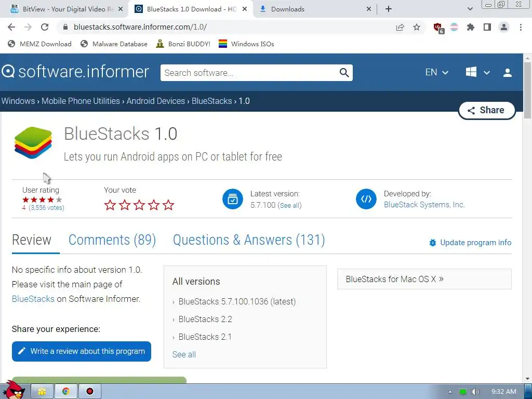Image resolution: width=532 pixels, height=399 pixels.
Task: Click See all under All versions
Action: point(184,354)
